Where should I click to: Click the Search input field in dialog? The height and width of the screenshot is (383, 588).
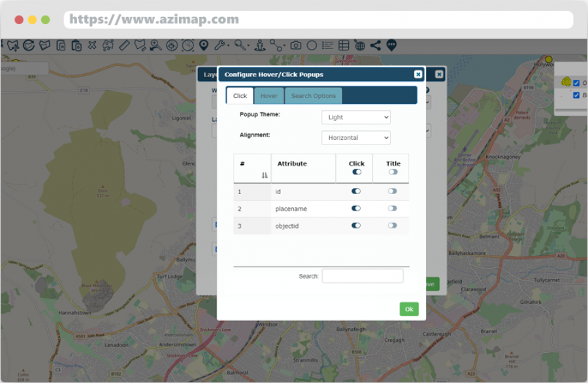[x=363, y=276]
